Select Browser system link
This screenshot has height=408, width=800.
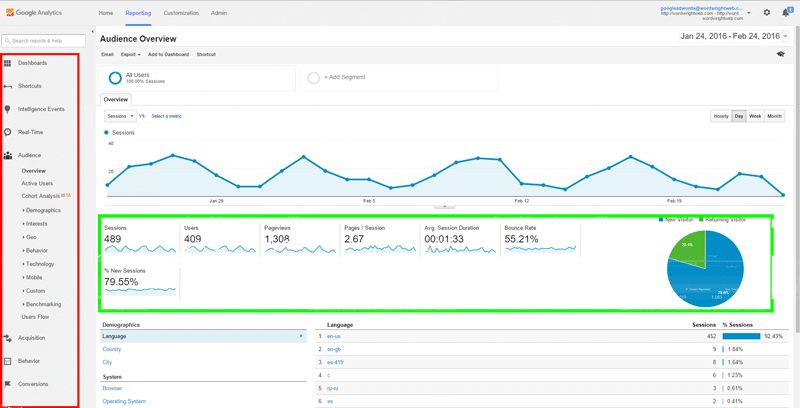pos(112,389)
